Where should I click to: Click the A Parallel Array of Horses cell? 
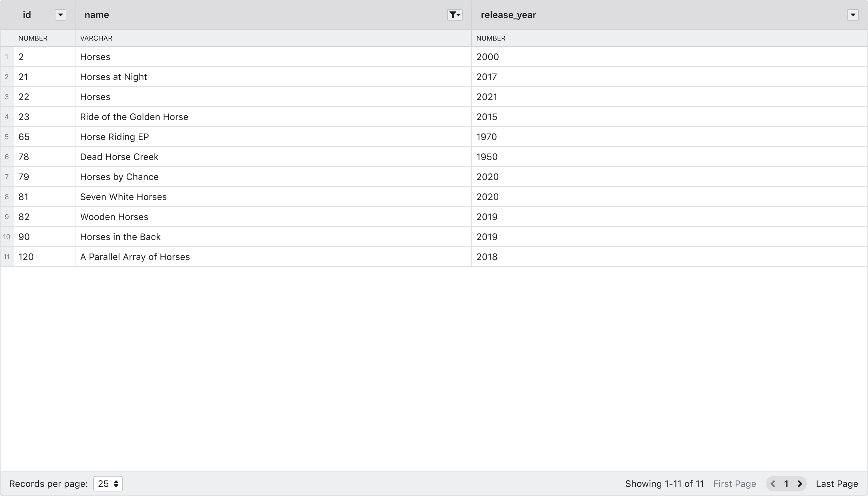click(135, 257)
